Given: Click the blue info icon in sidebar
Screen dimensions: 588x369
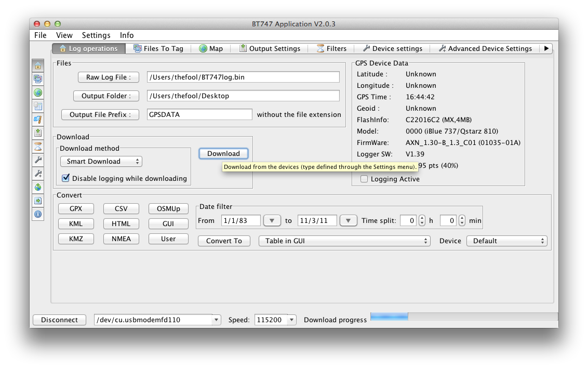Looking at the screenshot, I should click(x=38, y=214).
